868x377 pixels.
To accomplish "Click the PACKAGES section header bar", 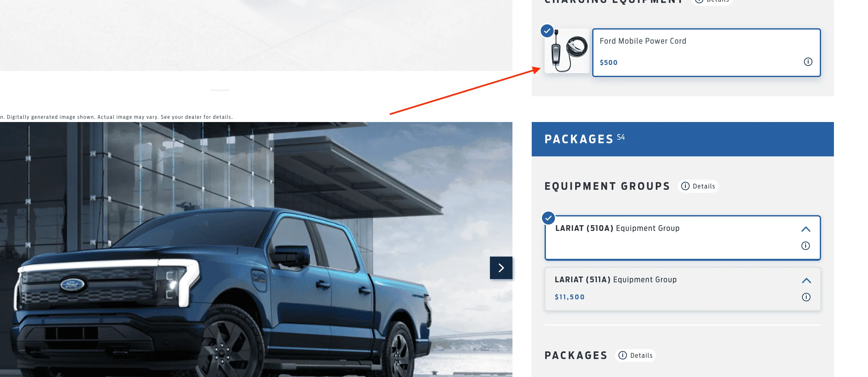I will point(683,139).
